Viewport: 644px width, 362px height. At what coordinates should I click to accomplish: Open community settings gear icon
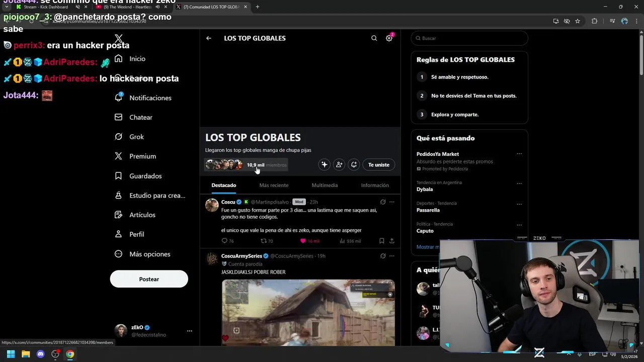pos(389,38)
